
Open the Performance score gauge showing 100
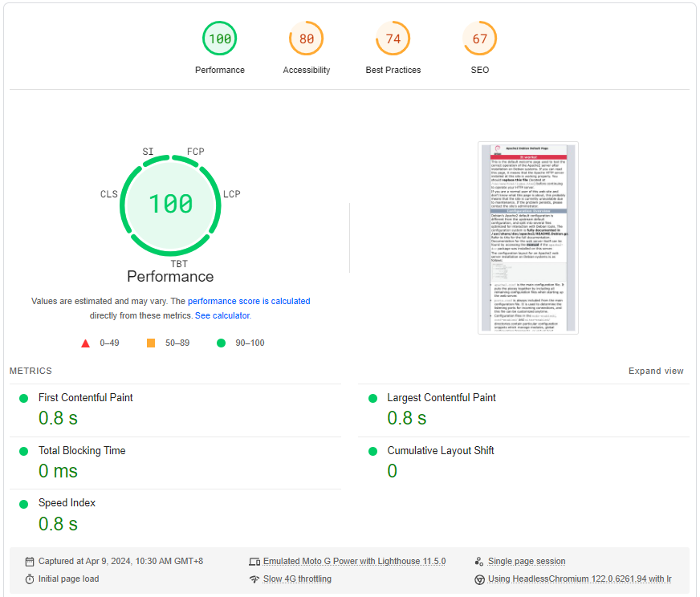[x=220, y=39]
